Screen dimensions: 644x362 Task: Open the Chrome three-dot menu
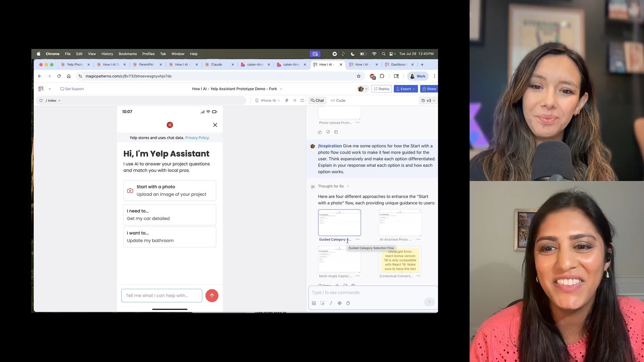[434, 76]
